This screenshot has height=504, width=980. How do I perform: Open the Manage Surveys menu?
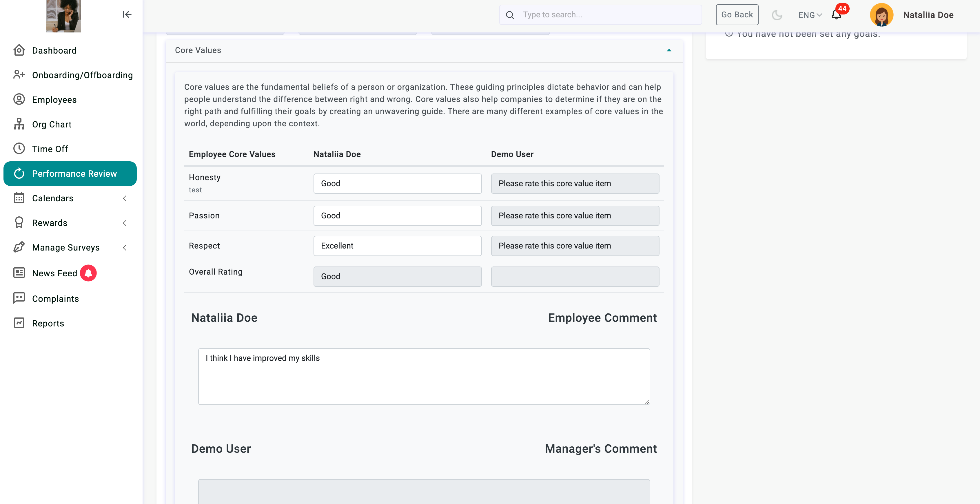click(70, 248)
